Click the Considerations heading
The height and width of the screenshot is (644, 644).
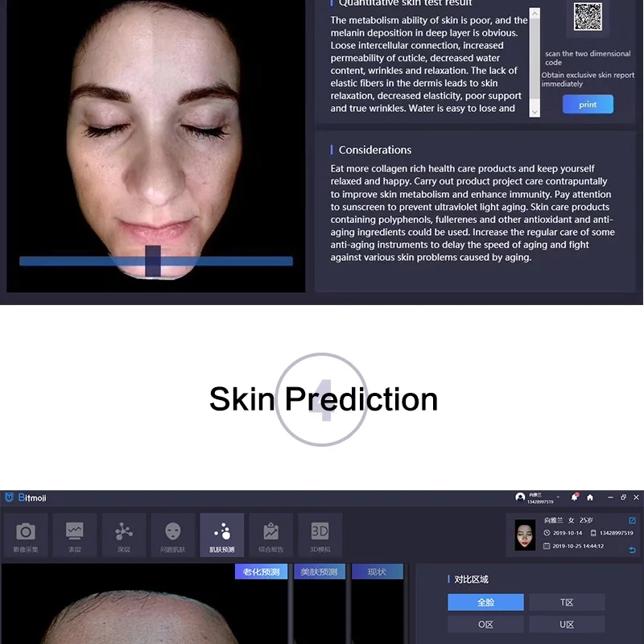pyautogui.click(x=374, y=150)
